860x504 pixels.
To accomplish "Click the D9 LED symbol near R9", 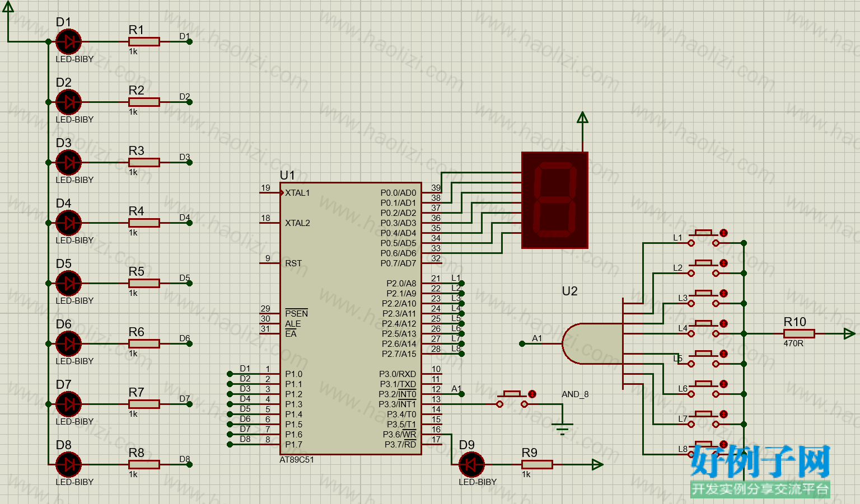I will 471,464.
